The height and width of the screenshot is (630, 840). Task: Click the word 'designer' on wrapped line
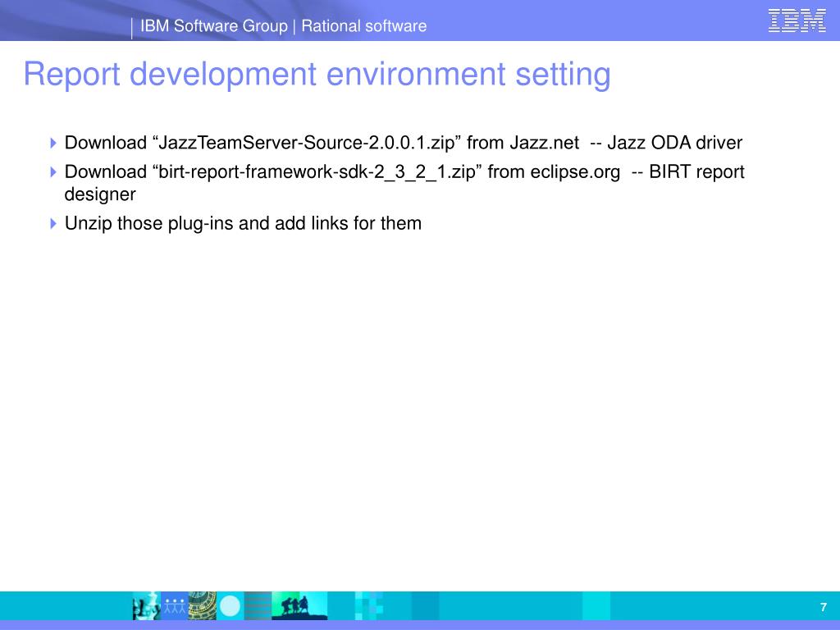(x=100, y=194)
